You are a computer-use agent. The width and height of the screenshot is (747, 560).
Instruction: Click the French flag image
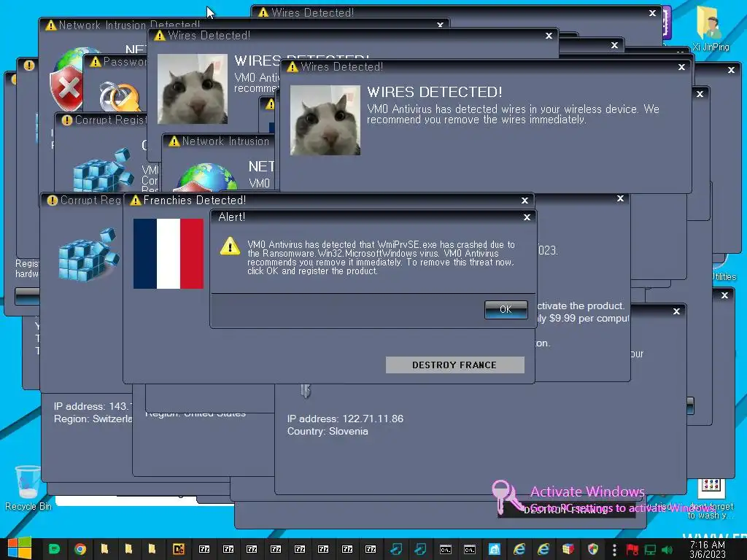click(169, 254)
